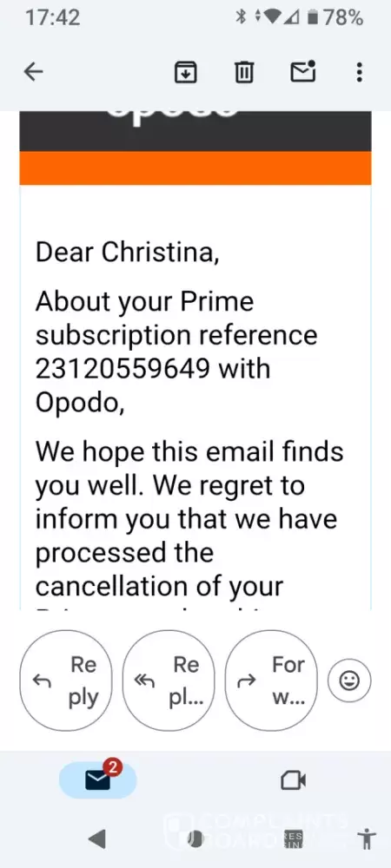Open the Mail tab with unread badge

point(97,780)
